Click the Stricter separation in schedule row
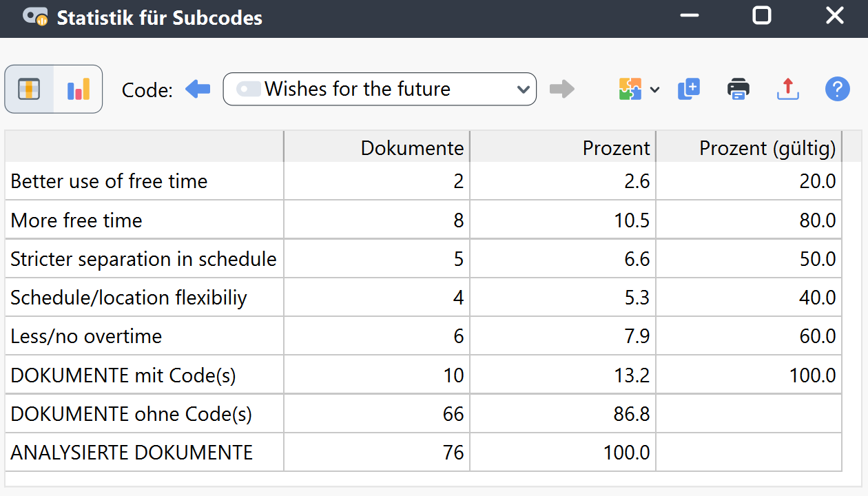The image size is (868, 496). point(143,259)
